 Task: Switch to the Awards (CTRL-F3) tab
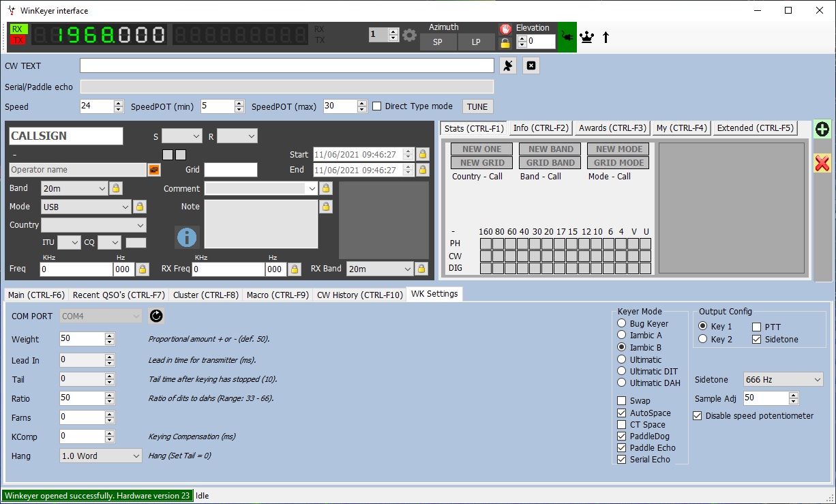[x=612, y=128]
